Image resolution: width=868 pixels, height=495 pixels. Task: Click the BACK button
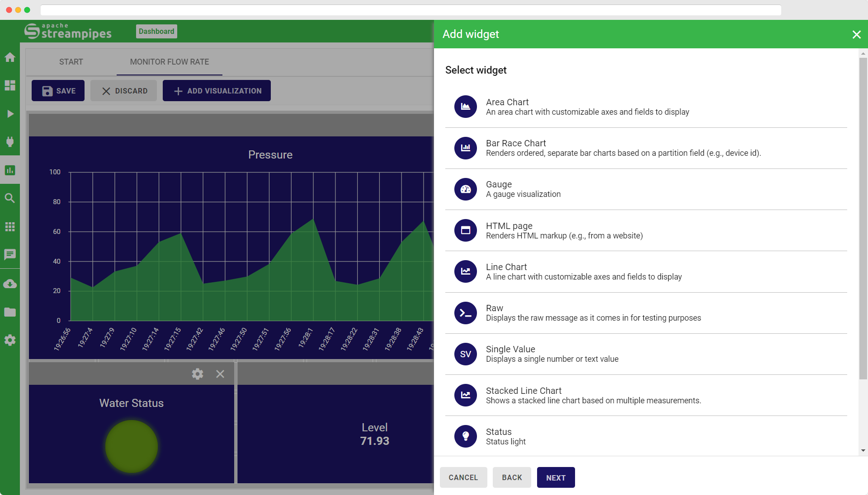coord(512,477)
